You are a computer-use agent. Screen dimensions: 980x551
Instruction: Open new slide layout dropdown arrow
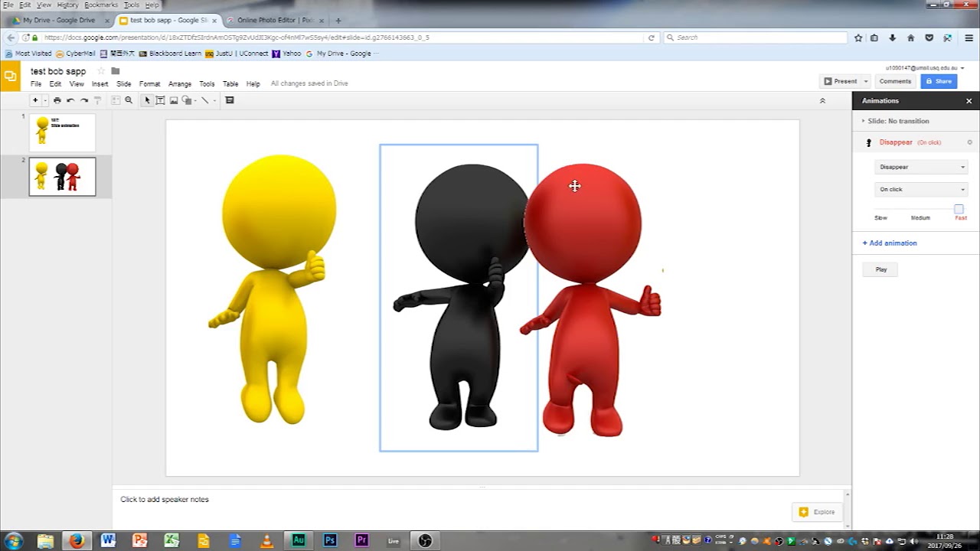(x=44, y=100)
